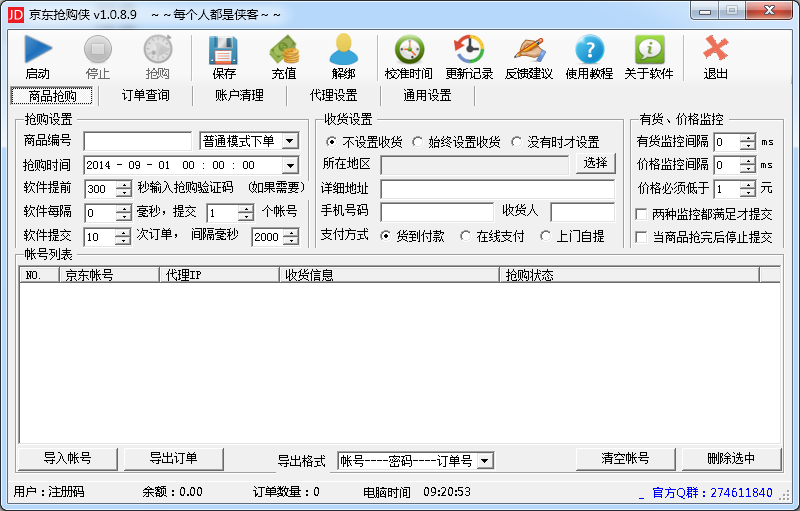
Task: Minimize the 京东抢购侠 window
Action: pyautogui.click(x=705, y=11)
